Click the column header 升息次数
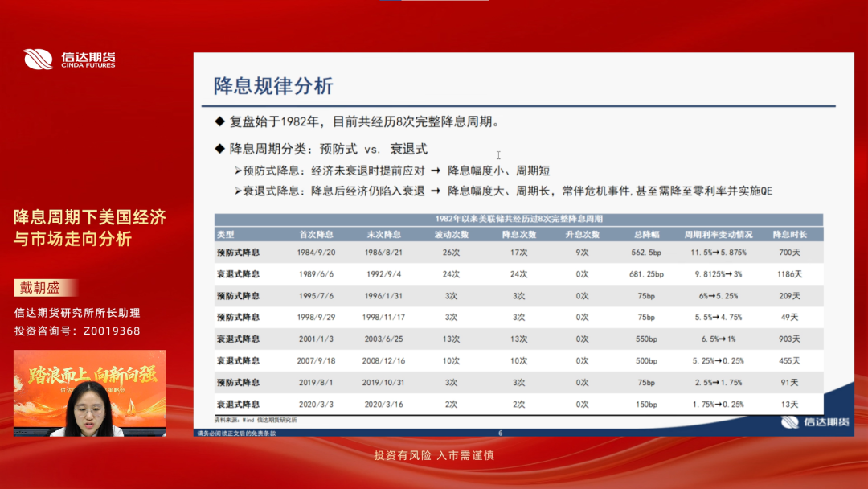 pyautogui.click(x=583, y=235)
